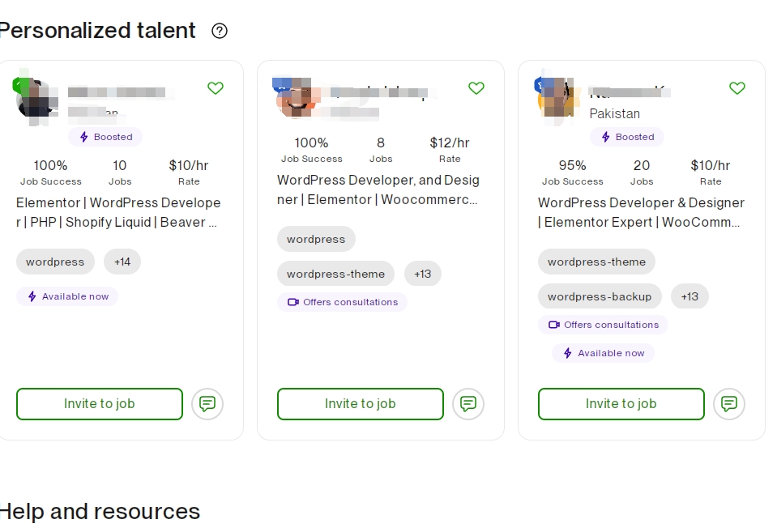Message the first freelancer via chat icon
777x532 pixels.
[x=207, y=403]
